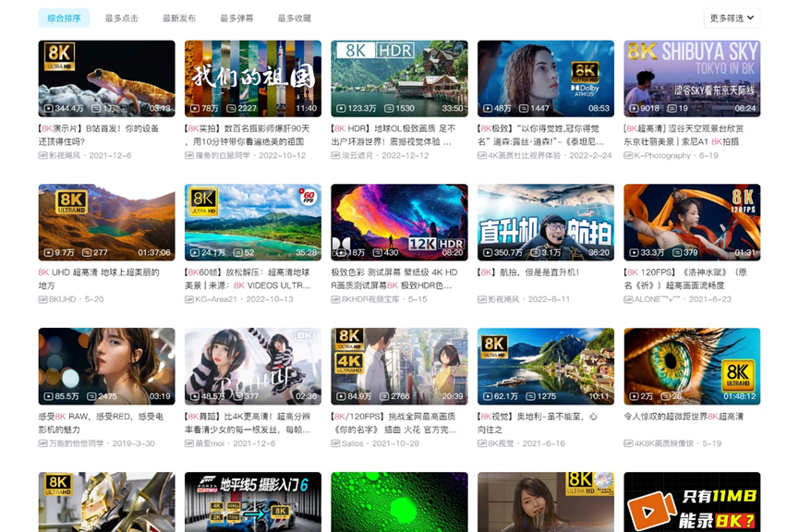The height and width of the screenshot is (532, 799).
Task: Open the 地平线5摄影入门6 thumbnail
Action: [x=253, y=502]
